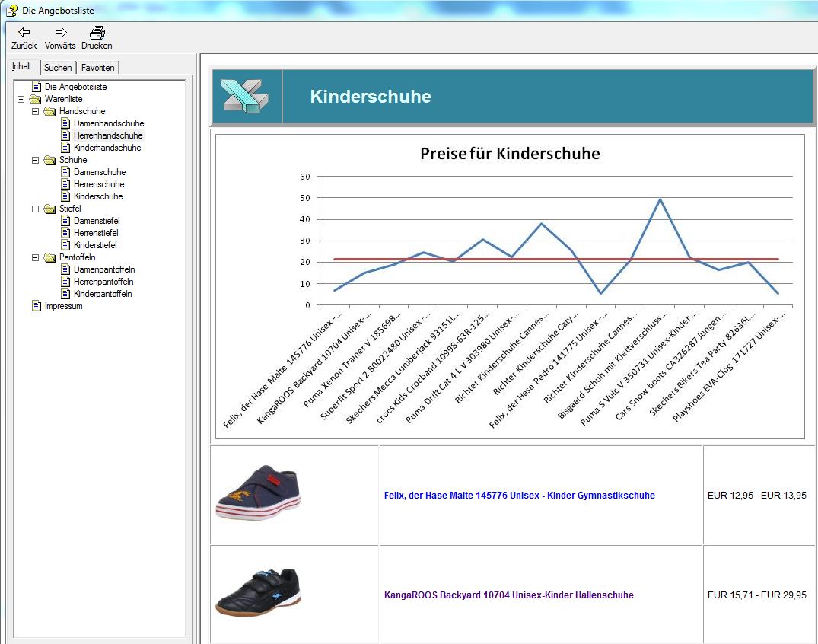
Task: Click the Die Angebotsliste page icon in tree
Action: 37,87
